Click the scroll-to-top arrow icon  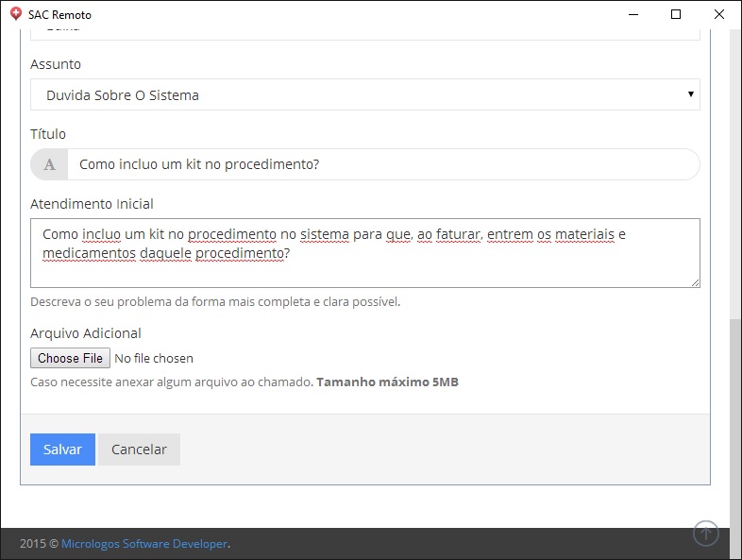(x=706, y=534)
